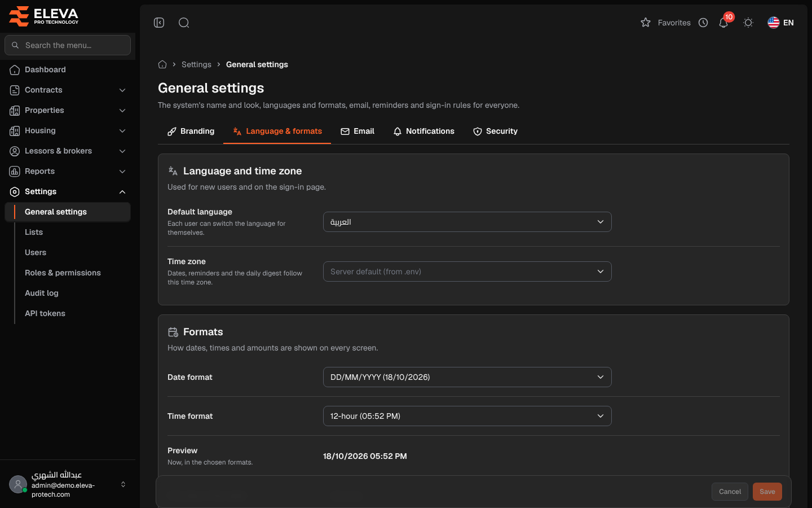
Task: Go to Settings breadcrumb link
Action: click(196, 64)
